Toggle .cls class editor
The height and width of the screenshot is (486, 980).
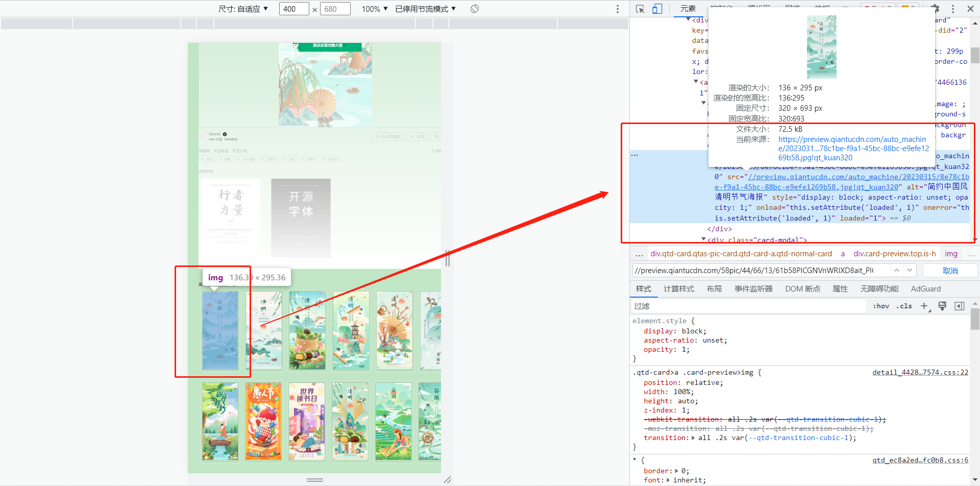(x=904, y=306)
